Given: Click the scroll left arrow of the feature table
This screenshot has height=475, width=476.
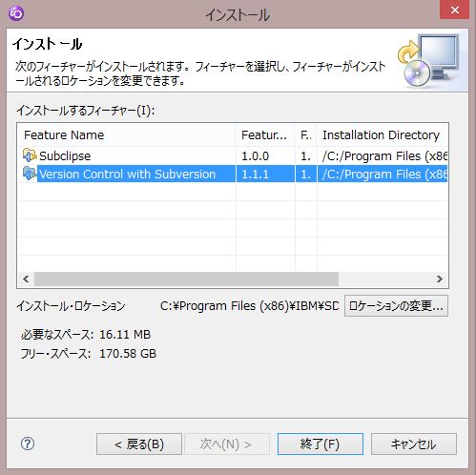Looking at the screenshot, I should (x=26, y=279).
